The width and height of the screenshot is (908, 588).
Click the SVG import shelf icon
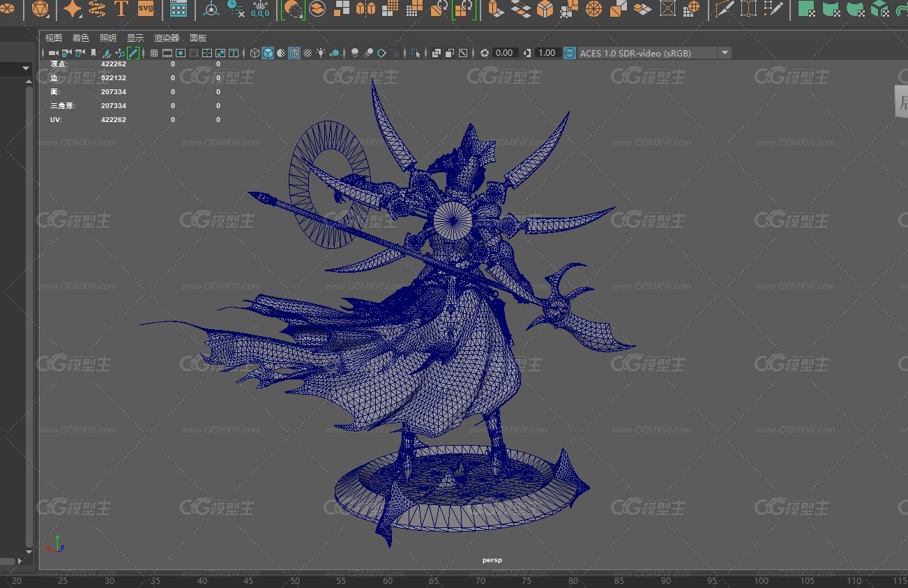point(146,8)
